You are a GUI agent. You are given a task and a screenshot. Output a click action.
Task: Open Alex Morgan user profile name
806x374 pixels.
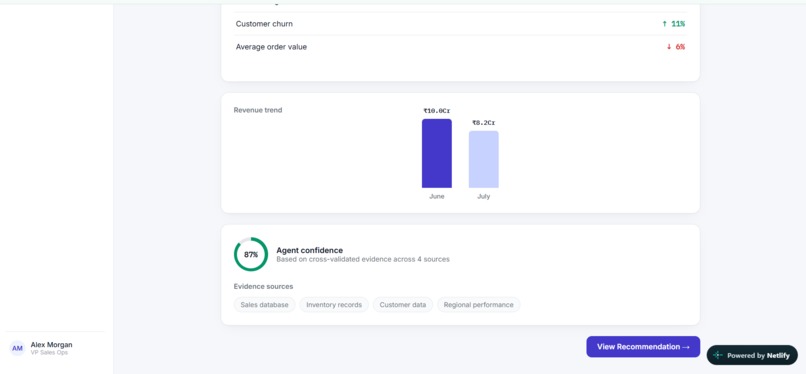click(x=51, y=345)
